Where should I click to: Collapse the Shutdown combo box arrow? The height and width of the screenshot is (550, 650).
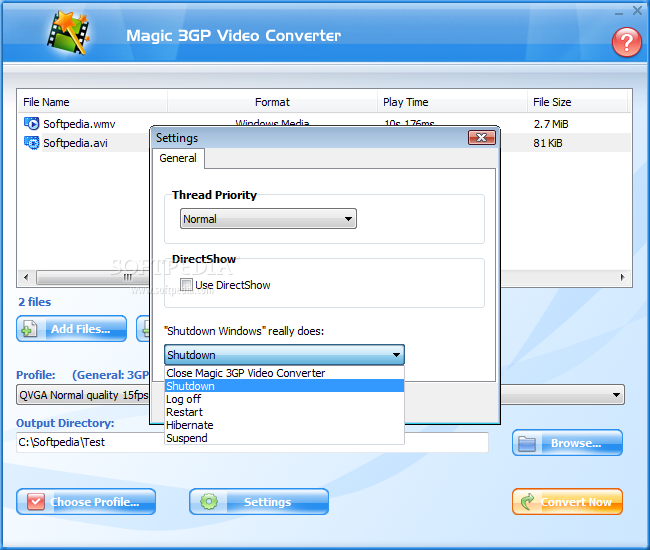(x=396, y=355)
